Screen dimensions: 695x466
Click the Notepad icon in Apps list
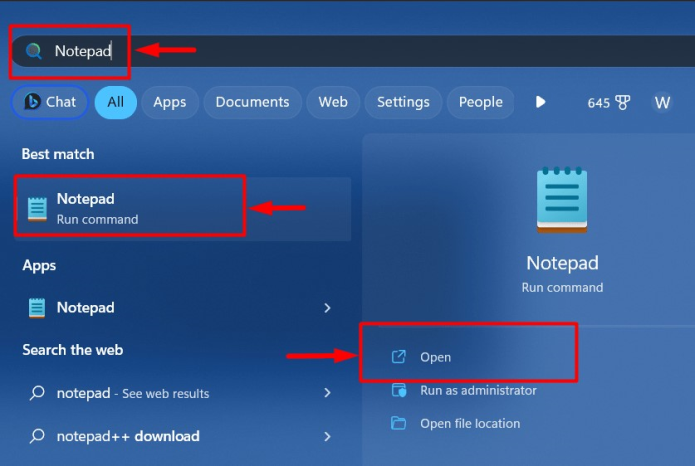[x=37, y=308]
